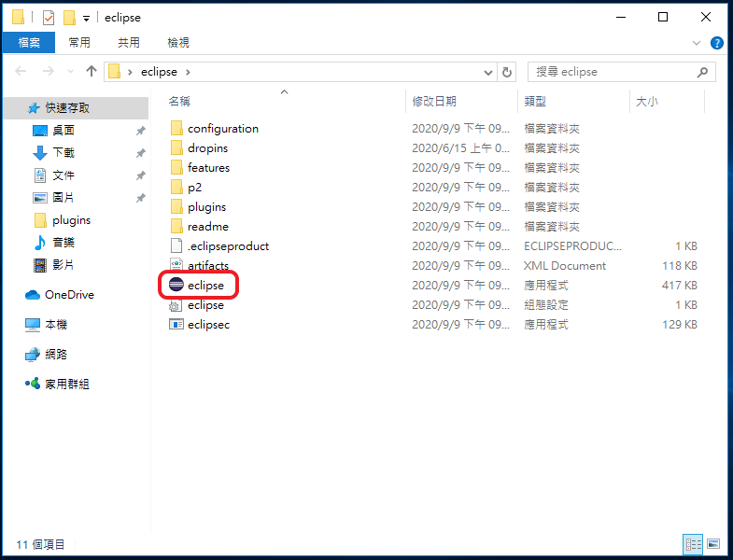Click the refresh button beside address bar
This screenshot has height=560, width=733.
click(507, 72)
